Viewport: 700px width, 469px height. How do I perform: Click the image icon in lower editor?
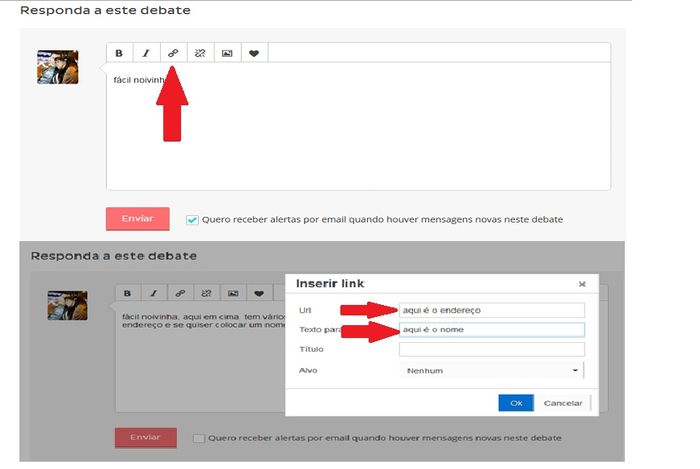pyautogui.click(x=233, y=293)
